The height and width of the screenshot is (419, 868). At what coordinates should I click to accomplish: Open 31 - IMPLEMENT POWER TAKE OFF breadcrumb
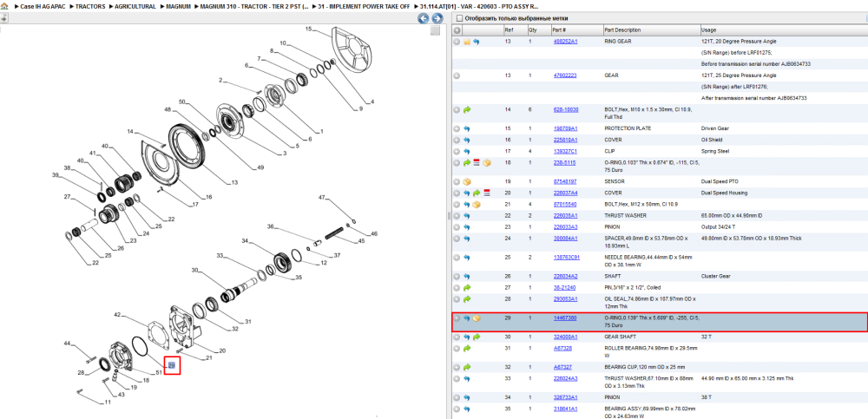364,6
